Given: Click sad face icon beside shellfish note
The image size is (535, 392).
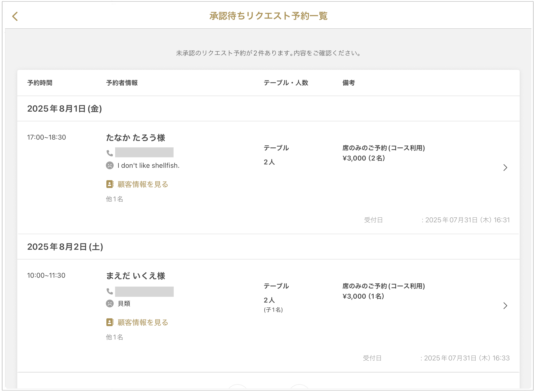Looking at the screenshot, I should coord(110,166).
